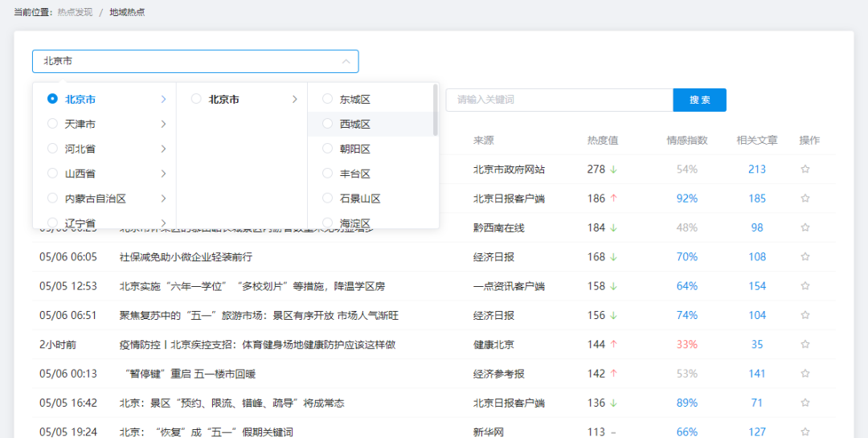The image size is (868, 438).
Task: Click the district list scrollbar
Action: click(x=436, y=109)
